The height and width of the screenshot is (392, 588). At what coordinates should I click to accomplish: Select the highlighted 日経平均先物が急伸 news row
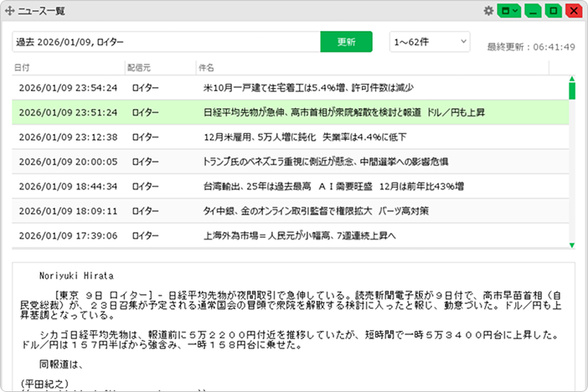point(291,112)
